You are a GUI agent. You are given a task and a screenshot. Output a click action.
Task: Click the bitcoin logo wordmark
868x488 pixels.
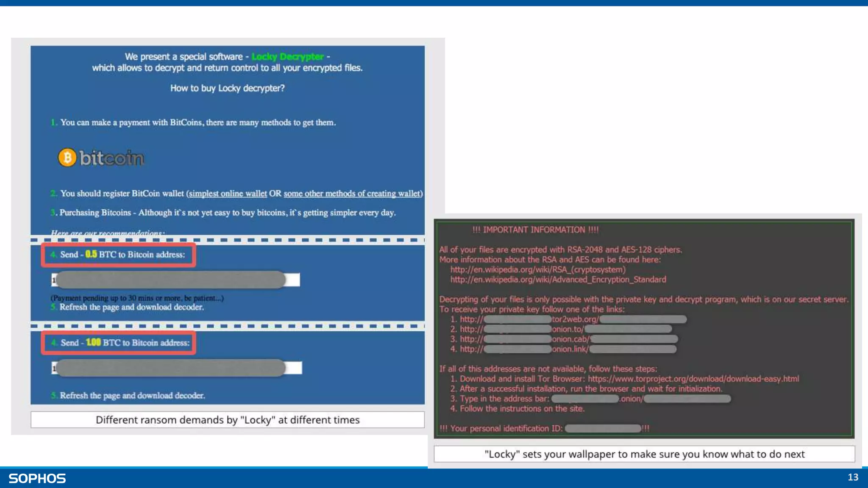[111, 158]
